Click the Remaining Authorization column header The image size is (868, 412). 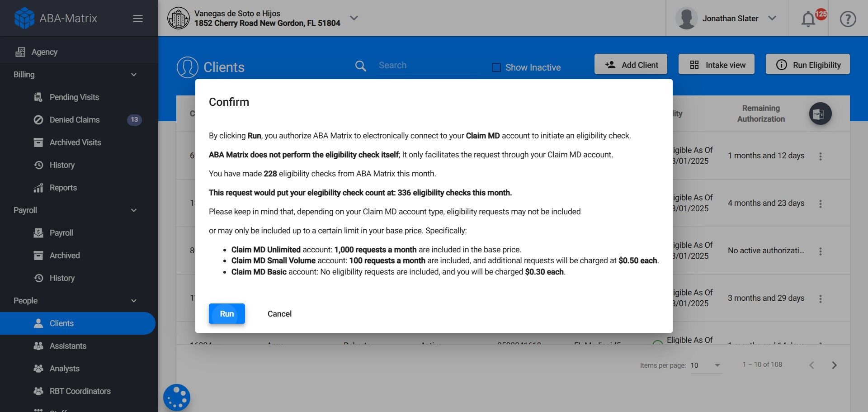point(761,114)
